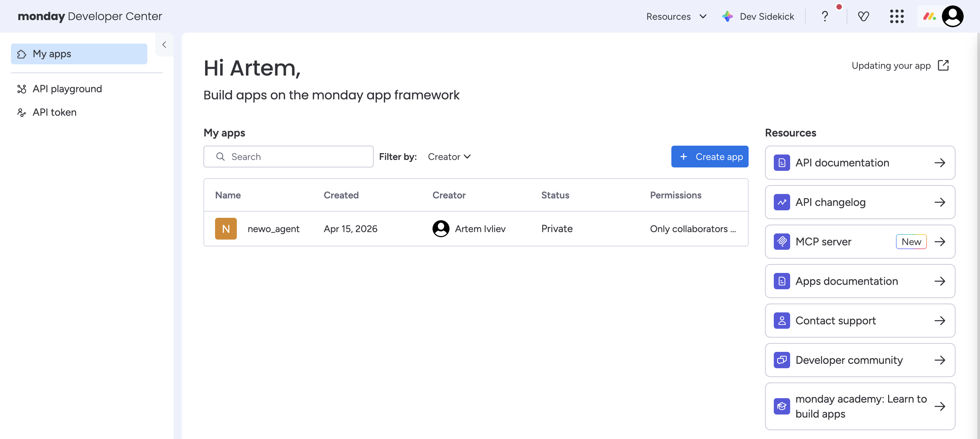Focus the apps Search field
The height and width of the screenshot is (439, 980).
point(288,156)
